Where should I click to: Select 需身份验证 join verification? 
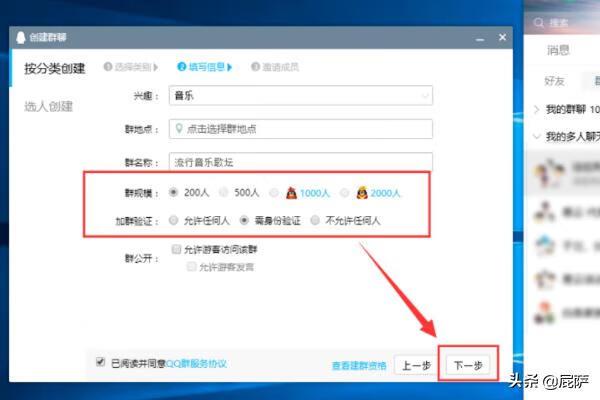click(244, 220)
